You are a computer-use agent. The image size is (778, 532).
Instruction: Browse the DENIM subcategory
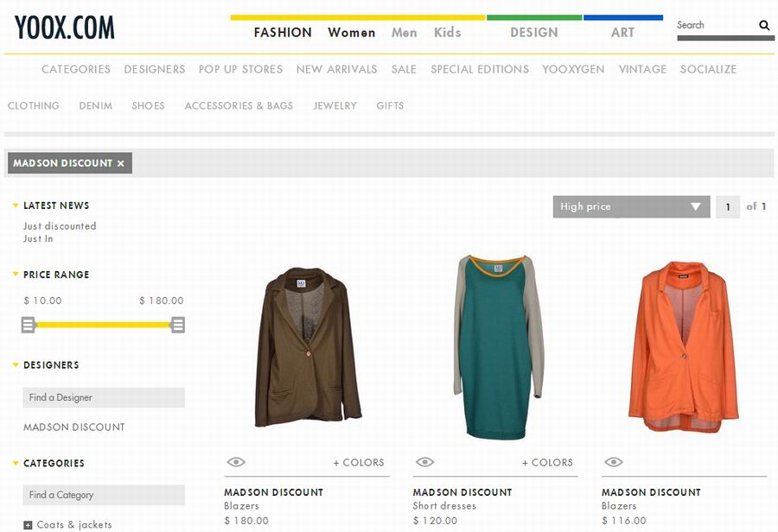[96, 105]
